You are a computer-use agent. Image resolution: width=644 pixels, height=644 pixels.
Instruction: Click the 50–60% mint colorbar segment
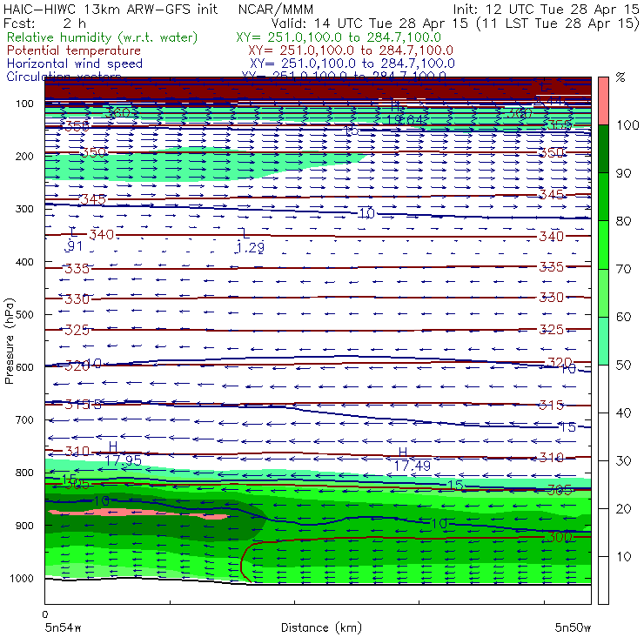[603, 341]
